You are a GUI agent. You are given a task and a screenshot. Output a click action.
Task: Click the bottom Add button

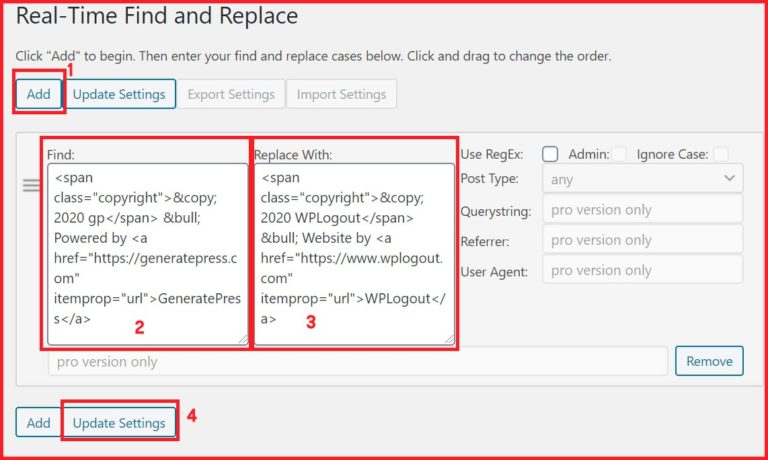39,422
